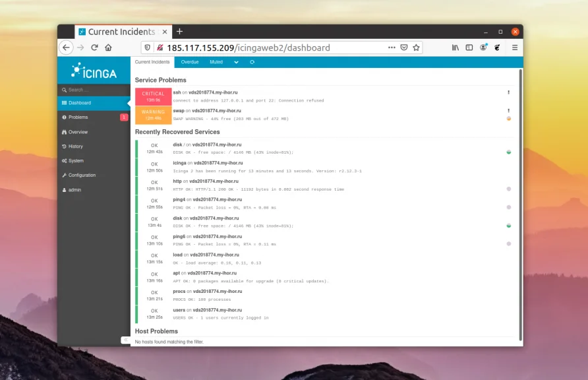This screenshot has height=380, width=588.
Task: Click the Icinga logo in the header
Action: tap(92, 71)
